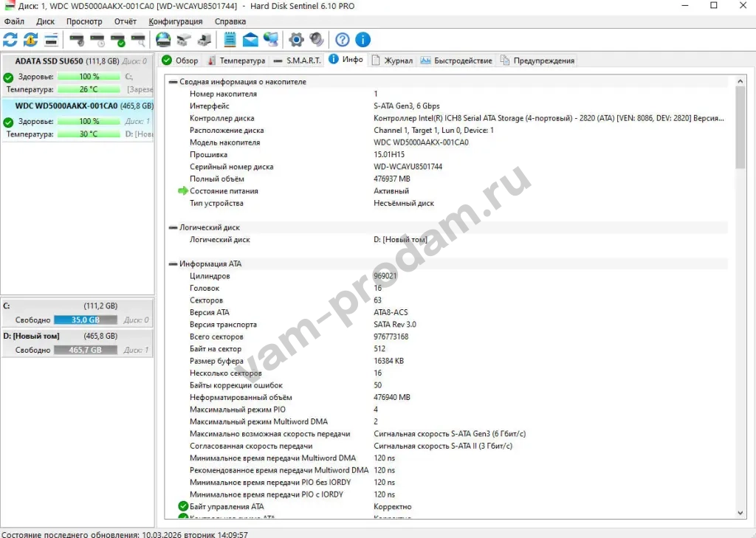Click the C: free space 35,0 GB bar

[x=86, y=320]
